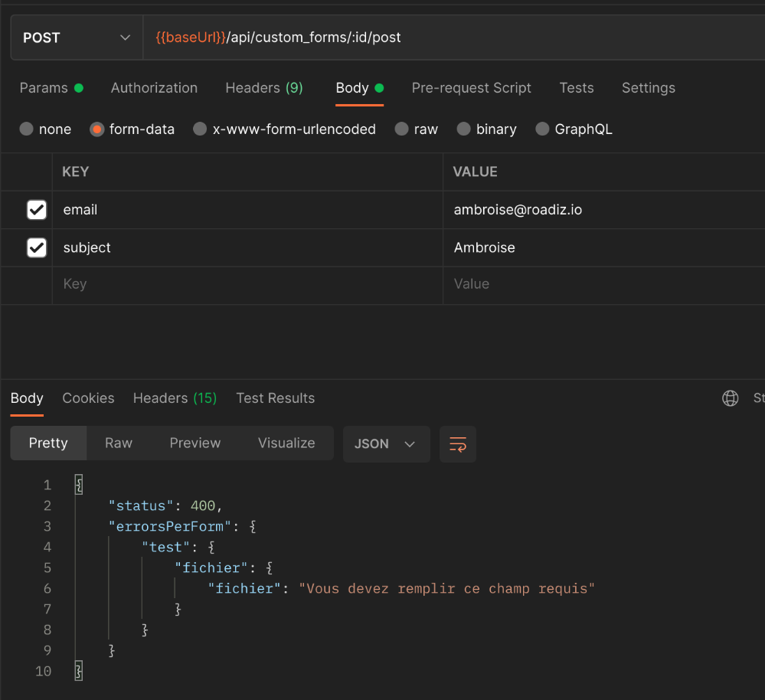Click the {{baseUrl}} variable in the URL
The image size is (765, 700).
(191, 38)
